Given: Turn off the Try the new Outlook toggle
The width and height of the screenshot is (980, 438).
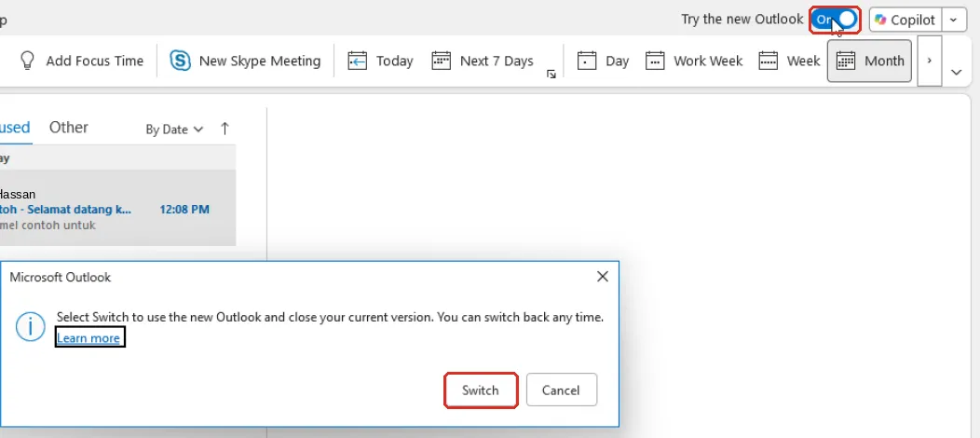Looking at the screenshot, I should coord(835,20).
